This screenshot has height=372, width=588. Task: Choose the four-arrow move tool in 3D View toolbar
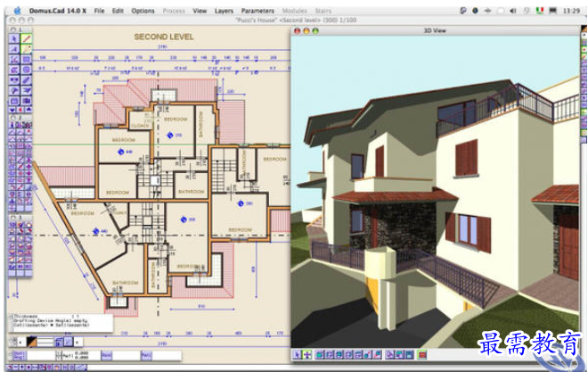click(306, 354)
